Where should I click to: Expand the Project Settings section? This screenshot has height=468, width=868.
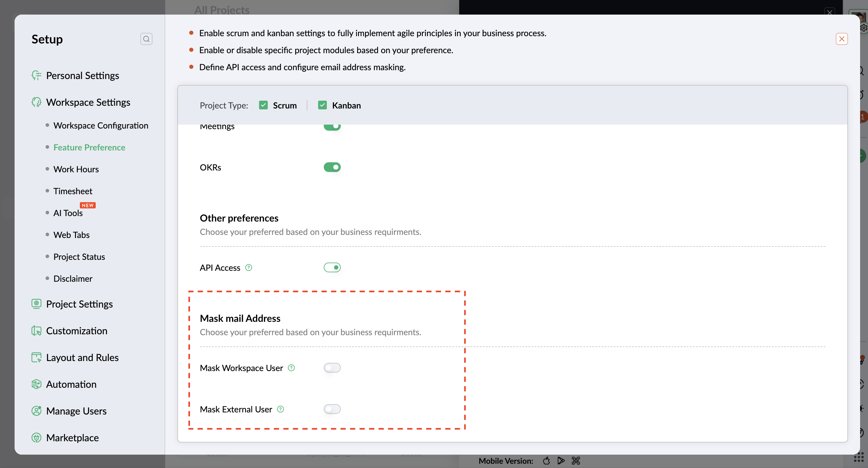tap(80, 304)
